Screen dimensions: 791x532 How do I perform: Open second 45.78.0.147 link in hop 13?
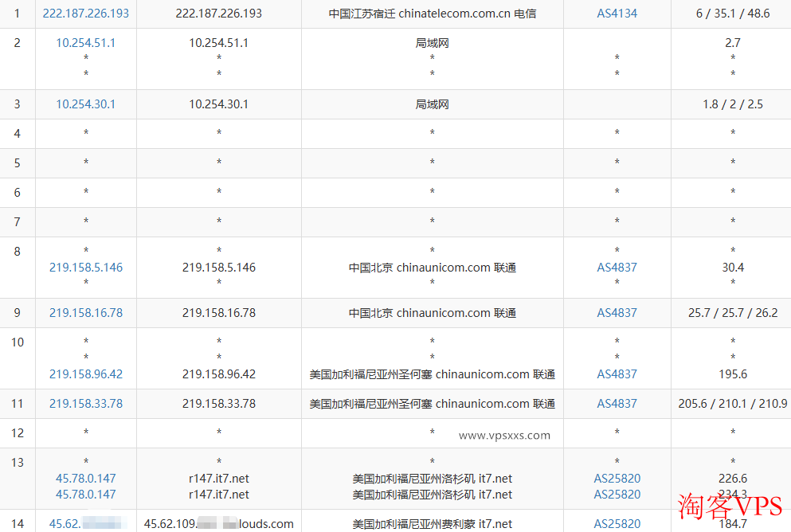point(86,495)
